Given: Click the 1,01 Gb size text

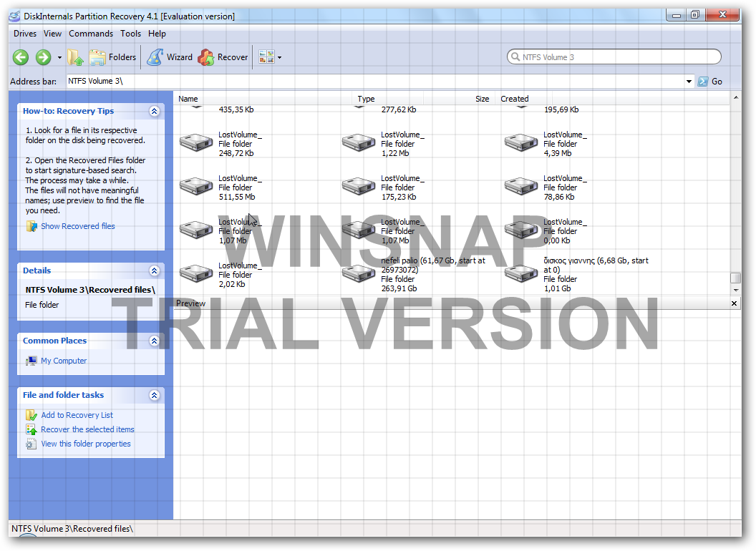Looking at the screenshot, I should (x=558, y=289).
